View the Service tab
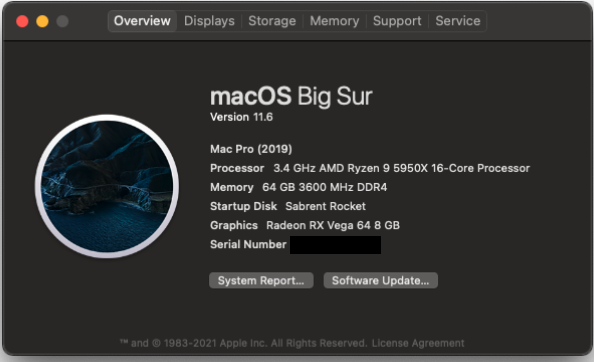This screenshot has width=594, height=362. pyautogui.click(x=458, y=21)
